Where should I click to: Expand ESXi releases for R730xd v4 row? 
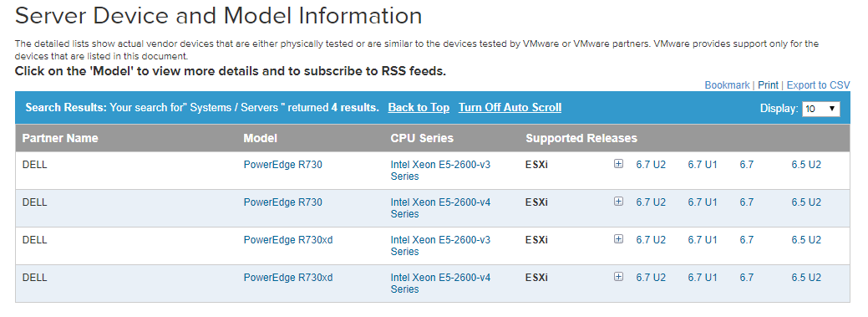(x=618, y=277)
